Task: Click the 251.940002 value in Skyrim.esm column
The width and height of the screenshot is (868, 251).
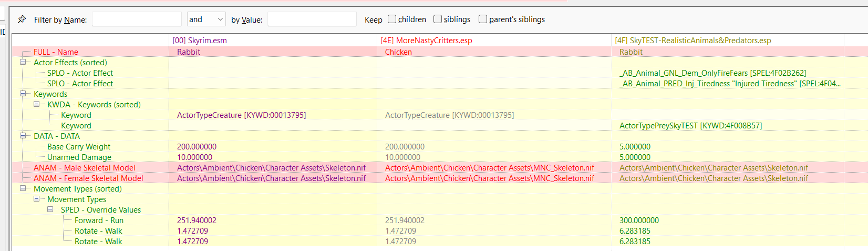Action: click(197, 220)
